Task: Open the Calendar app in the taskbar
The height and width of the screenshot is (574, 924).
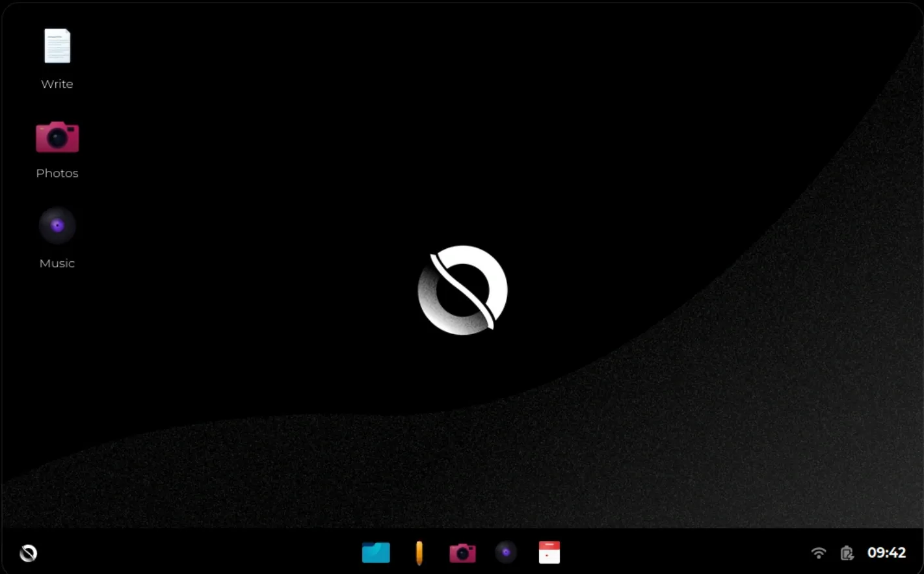Action: [x=549, y=553]
